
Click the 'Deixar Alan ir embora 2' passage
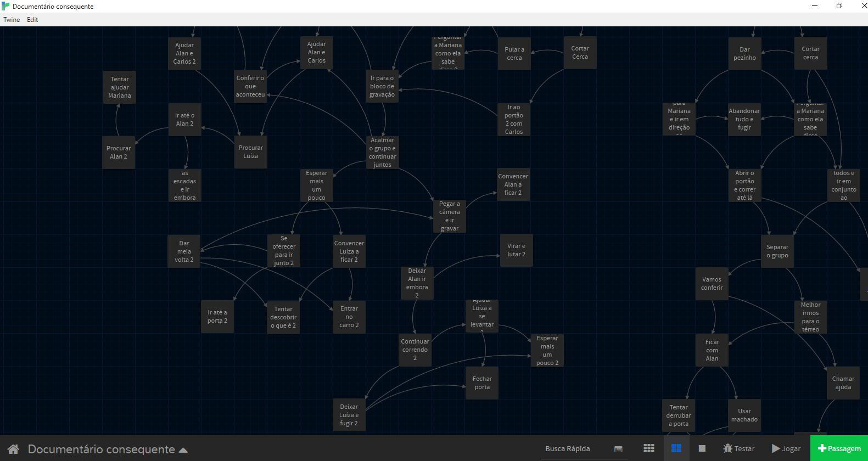click(x=417, y=283)
